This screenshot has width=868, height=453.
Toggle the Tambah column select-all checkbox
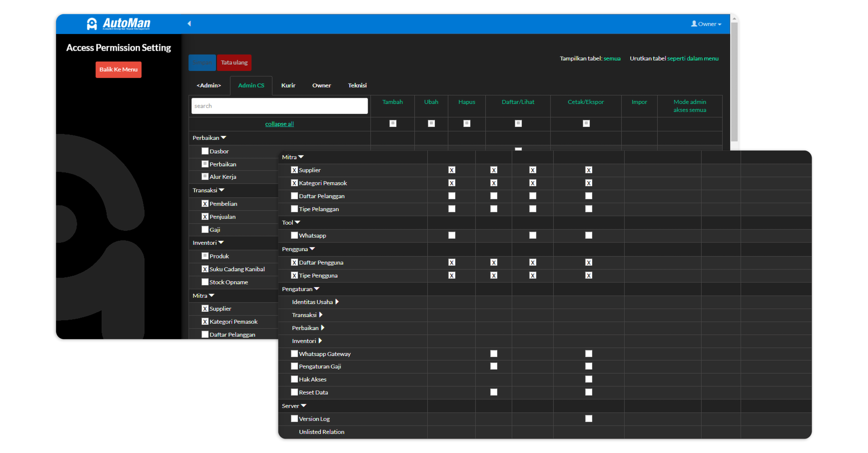coord(393,123)
